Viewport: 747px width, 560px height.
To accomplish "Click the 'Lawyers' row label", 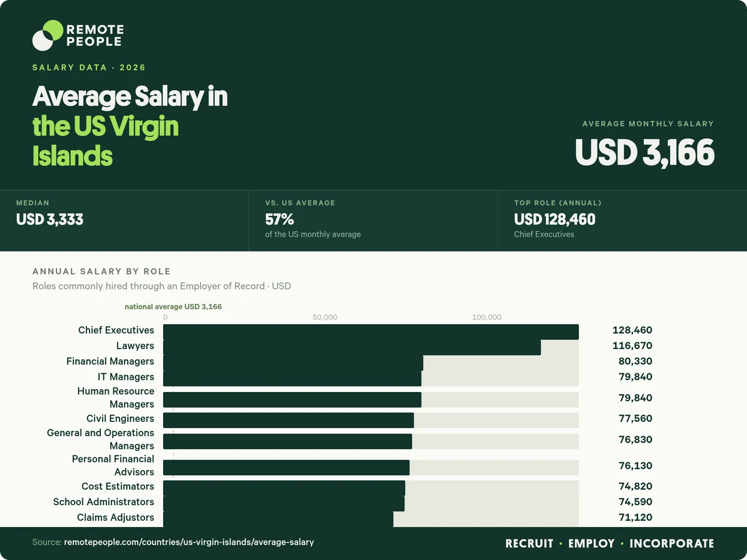I will (135, 346).
